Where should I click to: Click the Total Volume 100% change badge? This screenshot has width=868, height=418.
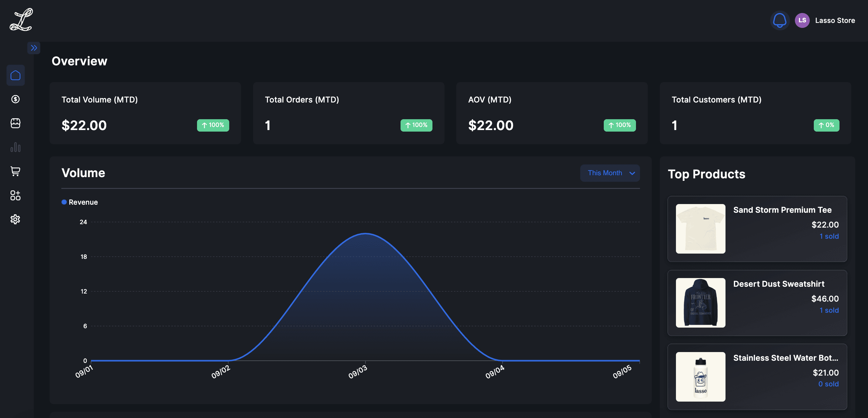(x=213, y=125)
